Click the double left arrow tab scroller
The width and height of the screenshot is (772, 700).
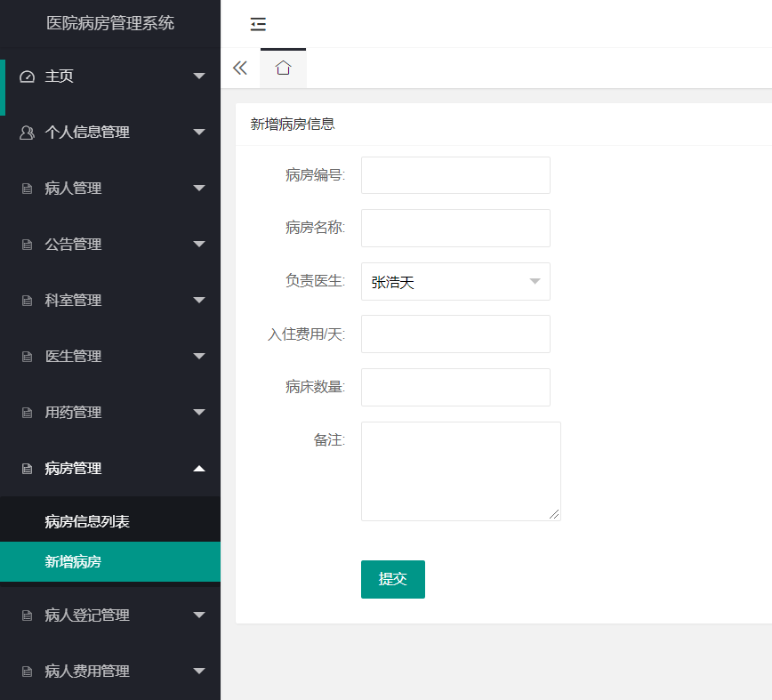coord(240,68)
